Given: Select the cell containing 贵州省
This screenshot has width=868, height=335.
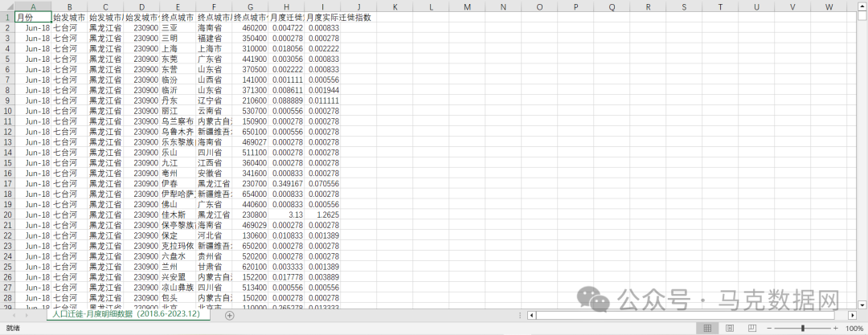Looking at the screenshot, I should click(x=215, y=256).
